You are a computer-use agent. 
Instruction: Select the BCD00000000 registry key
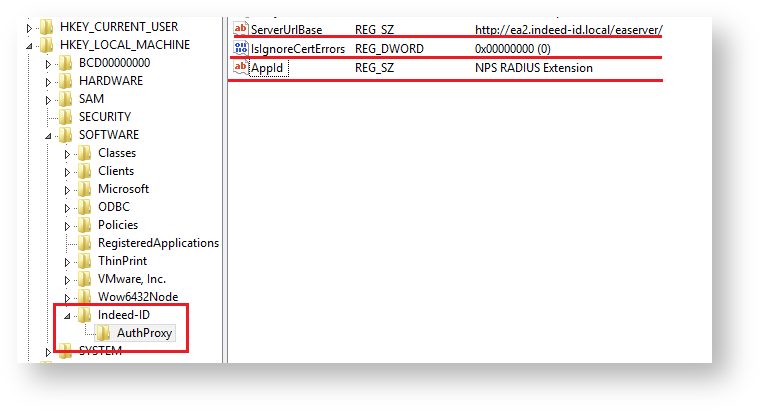(114, 63)
